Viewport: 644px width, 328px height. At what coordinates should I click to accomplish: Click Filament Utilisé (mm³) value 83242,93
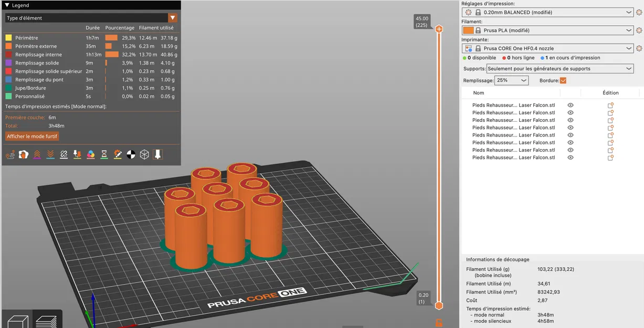pyautogui.click(x=548, y=292)
